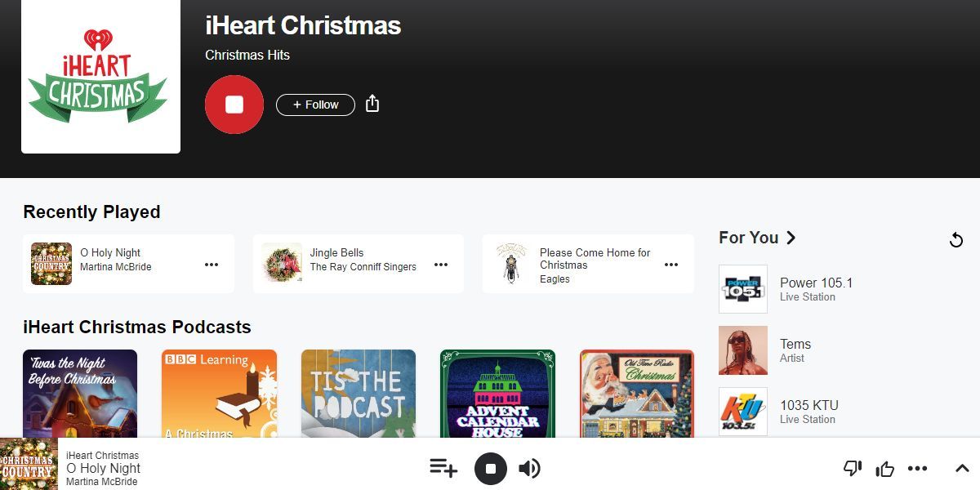
Task: Follow the iHeart Christmas station
Action: [x=315, y=105]
